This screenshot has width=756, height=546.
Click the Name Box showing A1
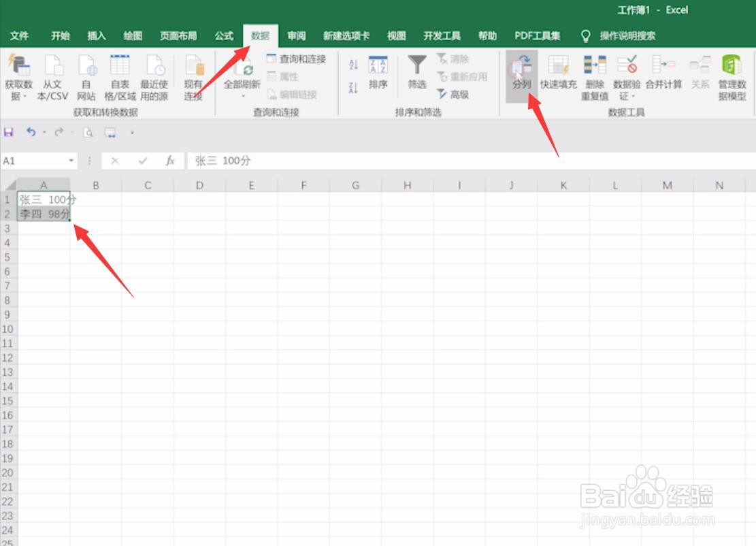(34, 161)
